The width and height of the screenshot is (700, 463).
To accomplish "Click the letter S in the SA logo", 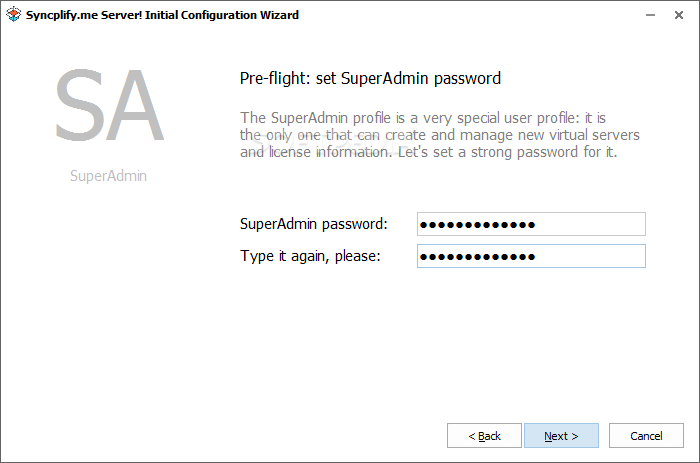I will pos(80,105).
